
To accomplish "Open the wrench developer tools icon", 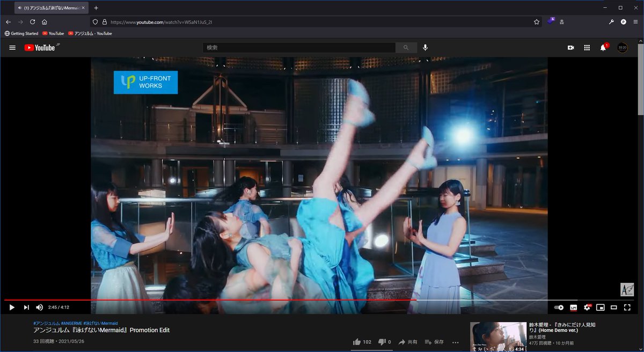I will point(611,22).
